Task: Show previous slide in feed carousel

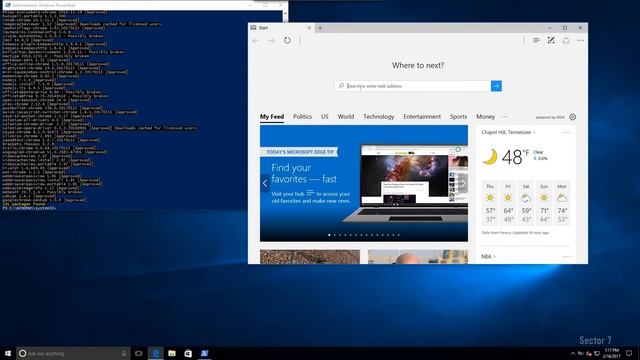Action: 265,184
